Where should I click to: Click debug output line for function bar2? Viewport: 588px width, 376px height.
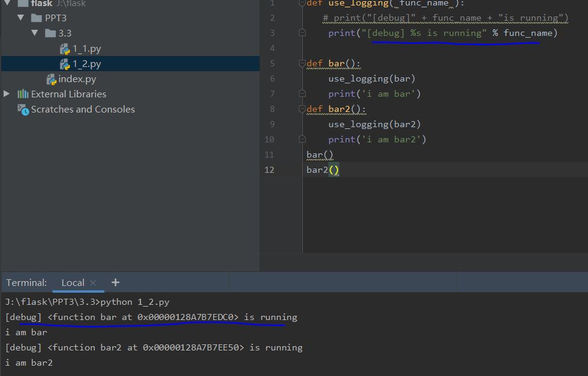tap(154, 348)
